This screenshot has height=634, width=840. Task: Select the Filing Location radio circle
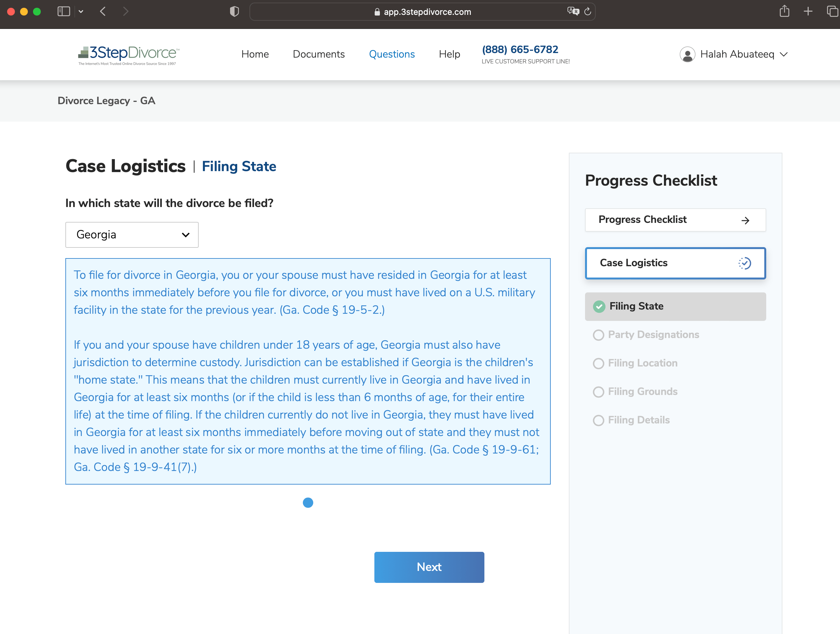pos(599,363)
